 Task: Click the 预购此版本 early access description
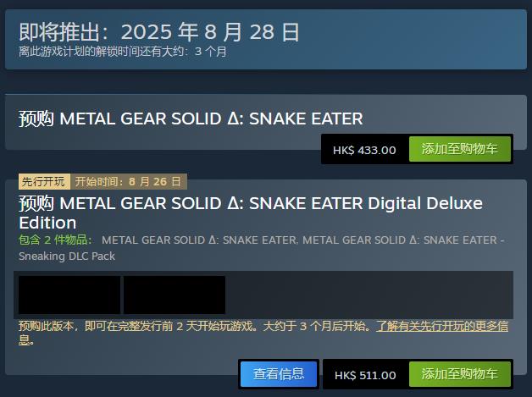[x=195, y=326]
